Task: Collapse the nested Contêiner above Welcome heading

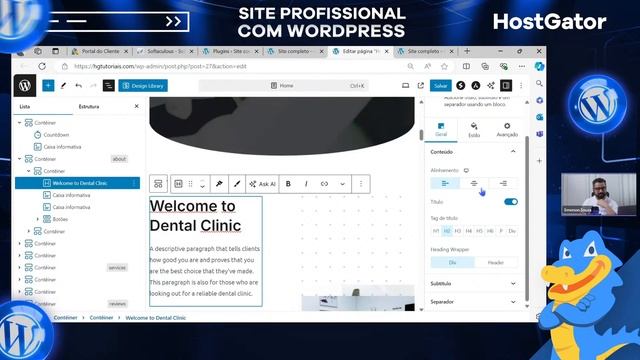Action: [29, 171]
